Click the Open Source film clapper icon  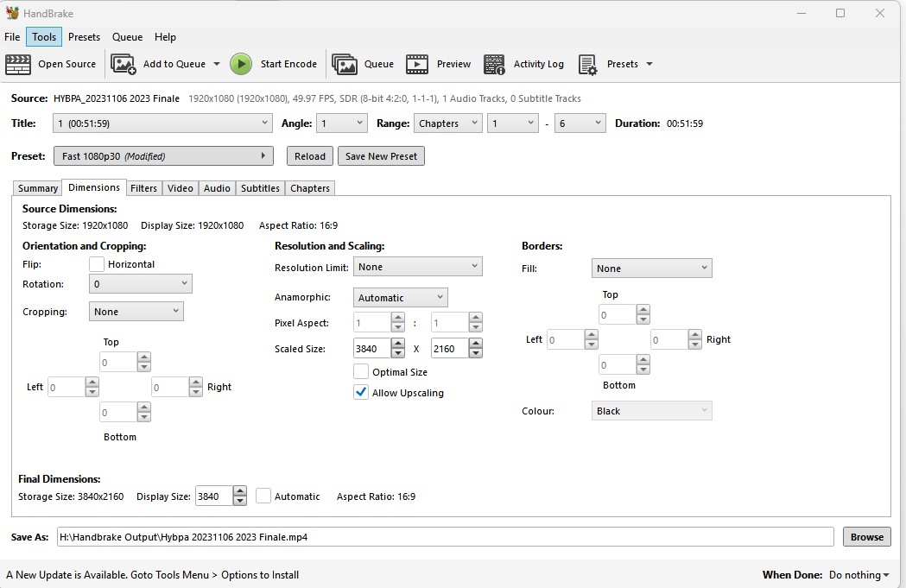[x=18, y=64]
